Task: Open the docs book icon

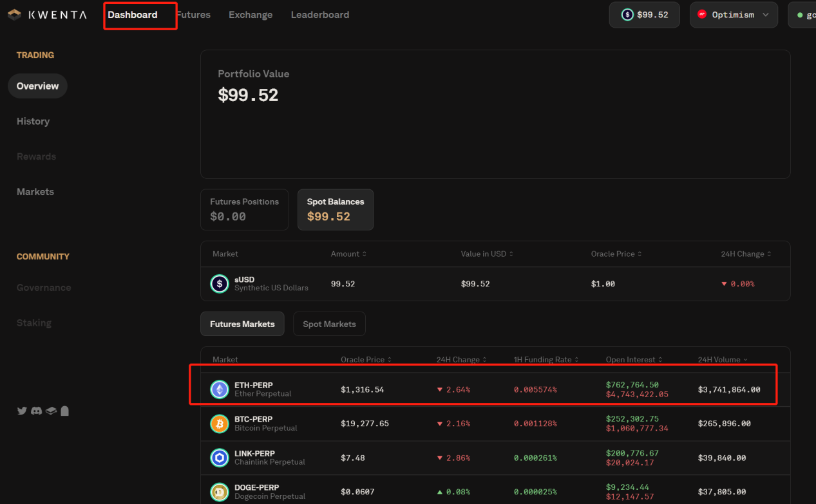Action: tap(51, 411)
